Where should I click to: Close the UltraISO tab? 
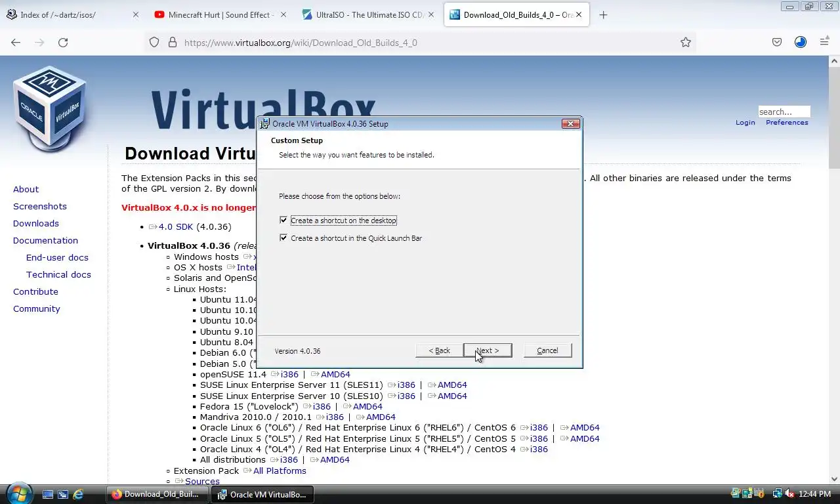click(x=431, y=14)
